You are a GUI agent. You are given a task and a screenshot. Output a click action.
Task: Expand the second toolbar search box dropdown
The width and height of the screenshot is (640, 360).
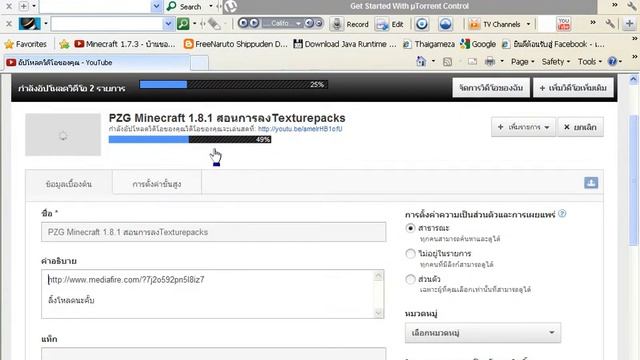168,24
